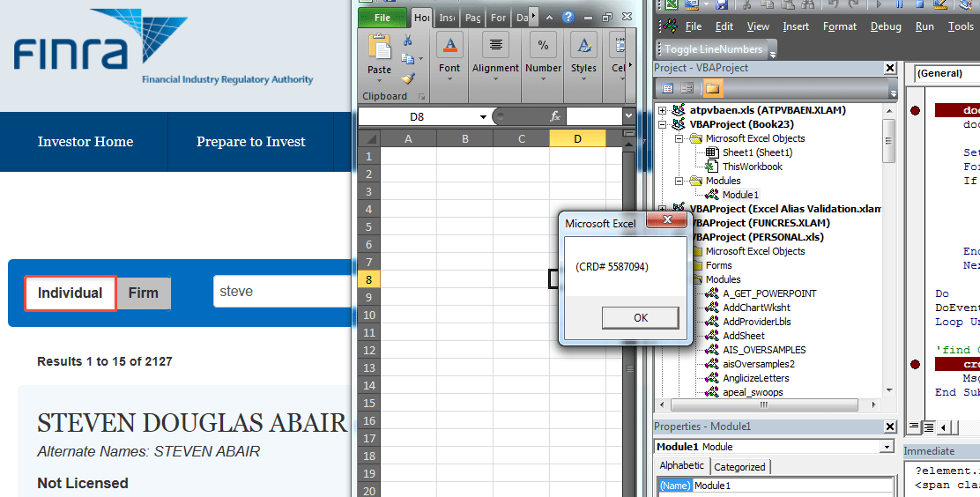Click View Microsoft Excel icon in VBA toolbar
This screenshot has height=497, width=980.
click(672, 4)
